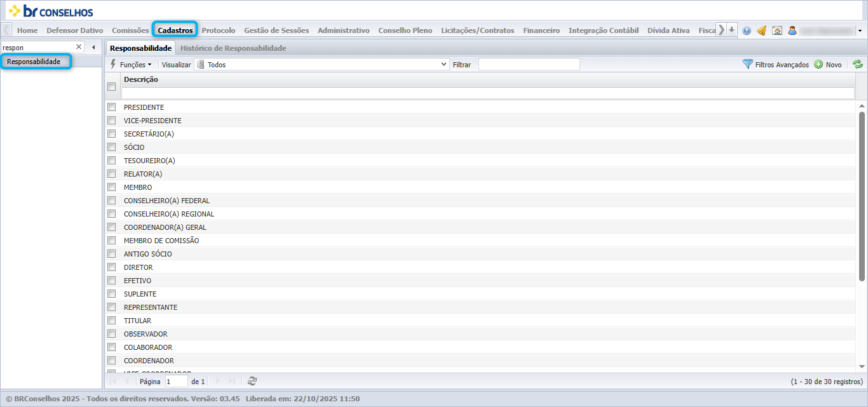Click the scroll-down arrow of the grid

pyautogui.click(x=862, y=366)
